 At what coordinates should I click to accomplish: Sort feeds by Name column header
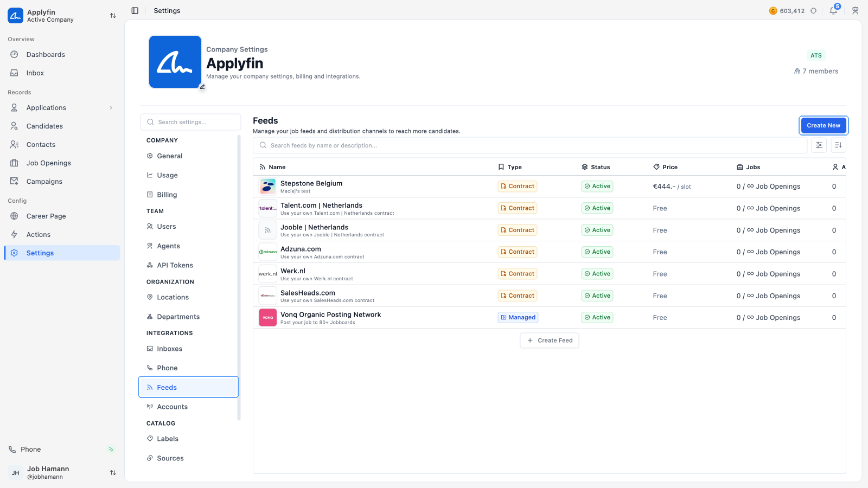point(272,167)
